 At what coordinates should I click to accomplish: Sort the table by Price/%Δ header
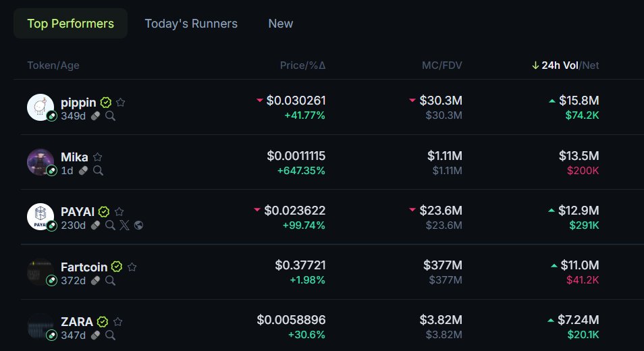302,65
